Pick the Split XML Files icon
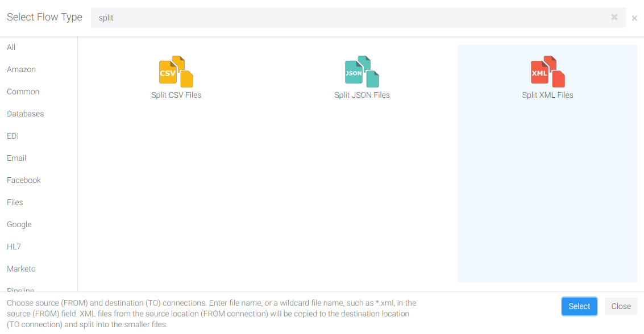644x334 pixels. coord(547,72)
